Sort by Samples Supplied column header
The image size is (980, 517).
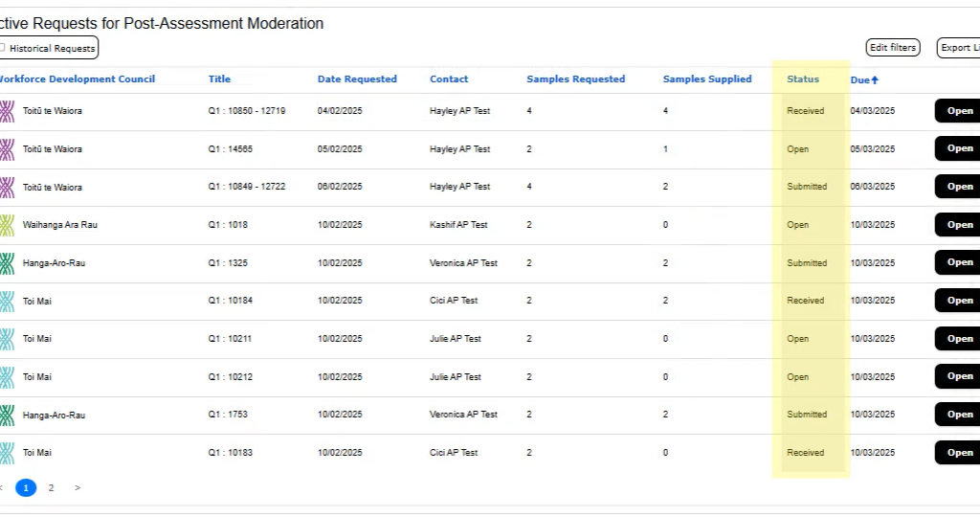click(x=707, y=79)
